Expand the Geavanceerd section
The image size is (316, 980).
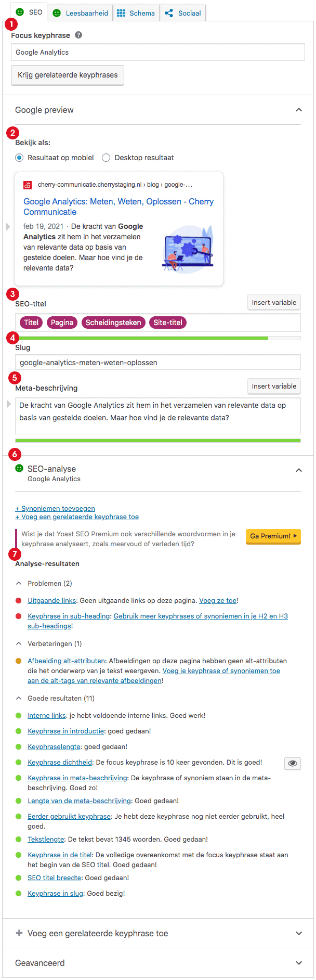click(299, 963)
